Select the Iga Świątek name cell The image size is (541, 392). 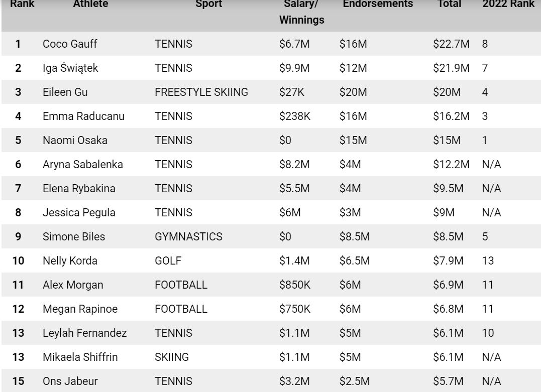[70, 68]
